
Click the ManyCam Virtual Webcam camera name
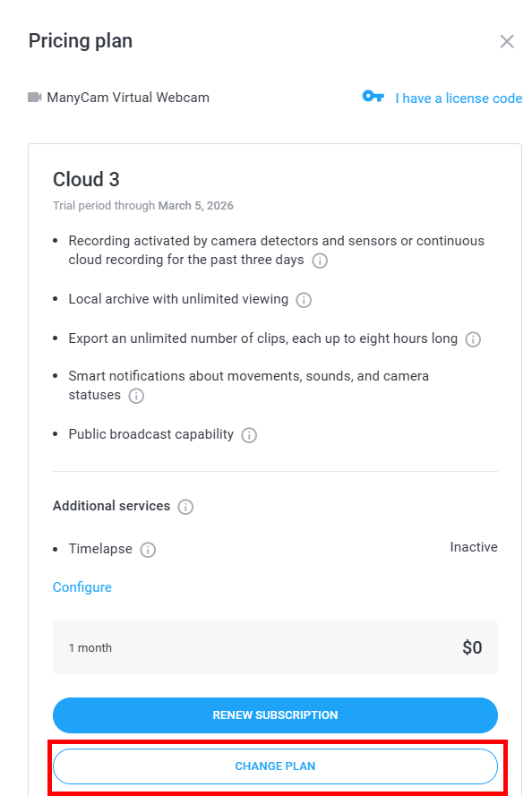coord(128,98)
